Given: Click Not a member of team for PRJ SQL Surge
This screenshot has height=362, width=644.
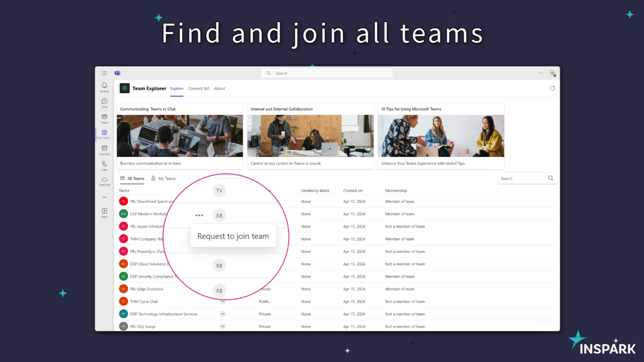Looking at the screenshot, I should pos(405,326).
